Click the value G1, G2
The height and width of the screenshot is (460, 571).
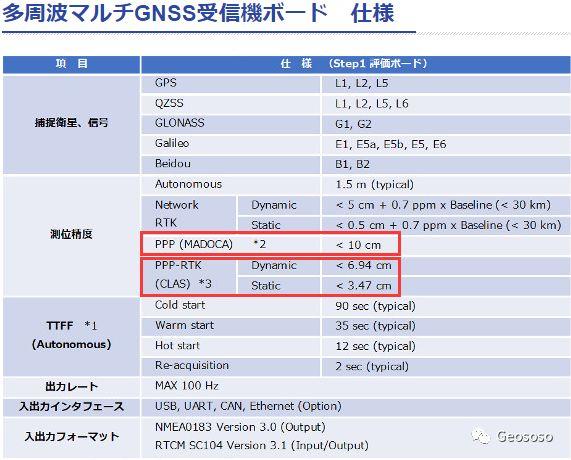pyautogui.click(x=353, y=124)
